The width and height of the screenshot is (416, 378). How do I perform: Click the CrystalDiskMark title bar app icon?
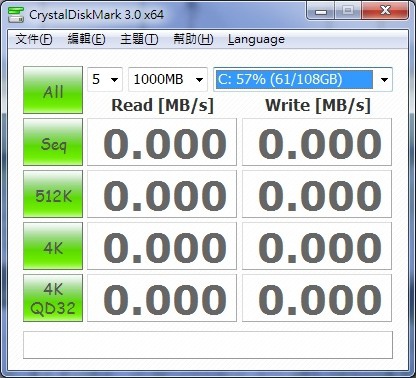16,15
